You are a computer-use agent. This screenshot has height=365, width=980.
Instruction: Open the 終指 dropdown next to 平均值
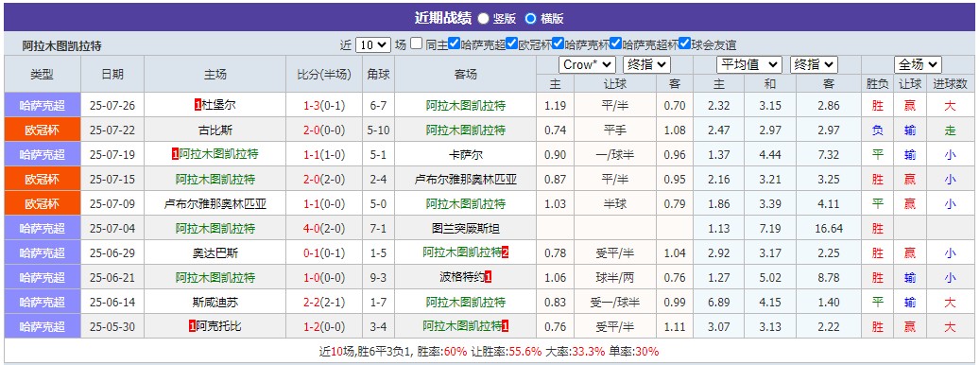coord(814,65)
